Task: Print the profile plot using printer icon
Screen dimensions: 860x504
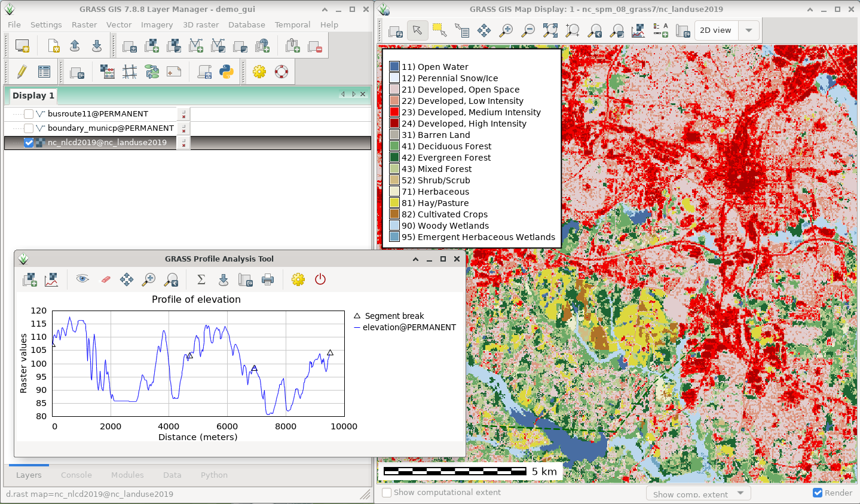Action: (268, 279)
